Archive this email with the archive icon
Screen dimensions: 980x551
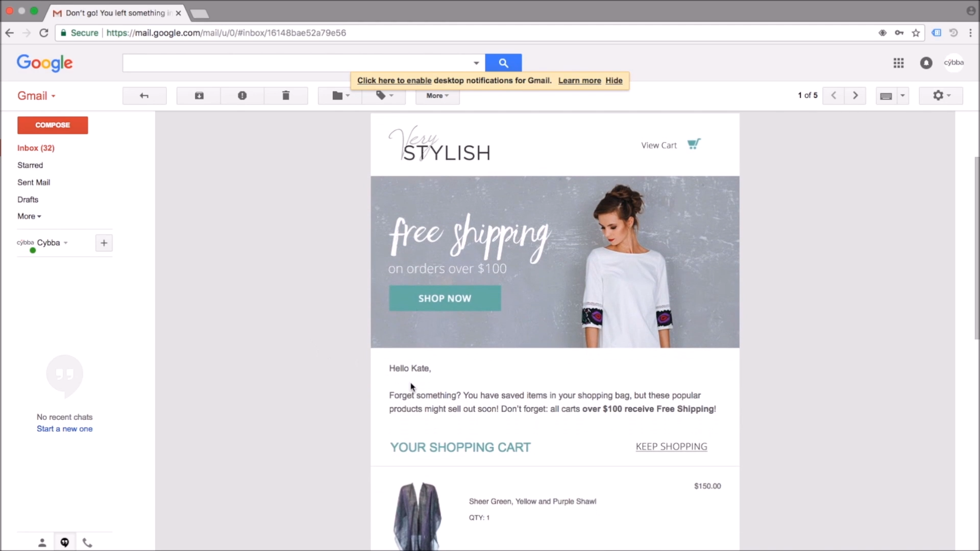(x=199, y=96)
